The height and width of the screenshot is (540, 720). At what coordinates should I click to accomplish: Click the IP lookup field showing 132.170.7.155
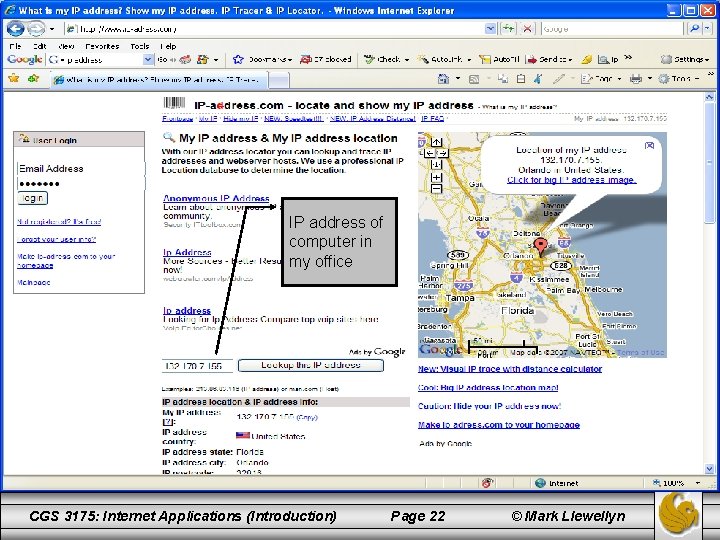pyautogui.click(x=197, y=366)
